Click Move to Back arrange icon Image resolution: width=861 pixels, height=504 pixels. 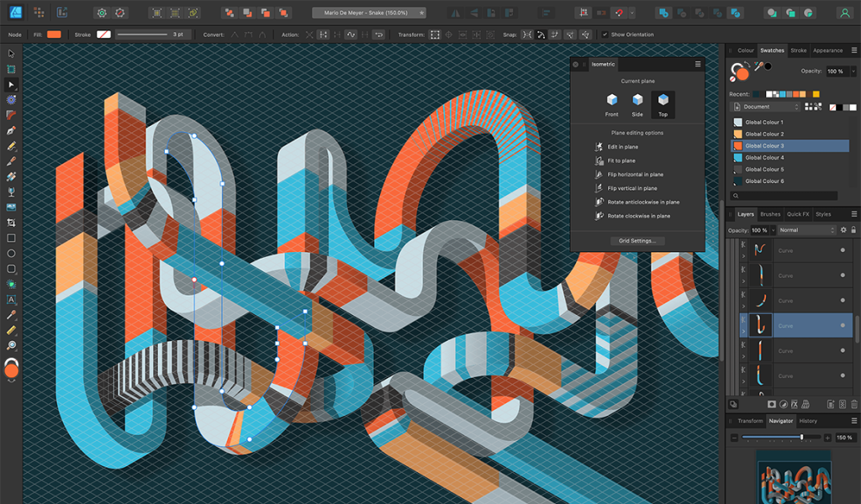coord(230,13)
